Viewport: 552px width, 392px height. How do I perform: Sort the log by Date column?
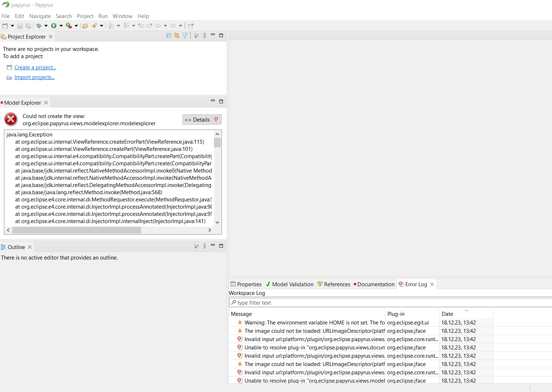coord(466,314)
